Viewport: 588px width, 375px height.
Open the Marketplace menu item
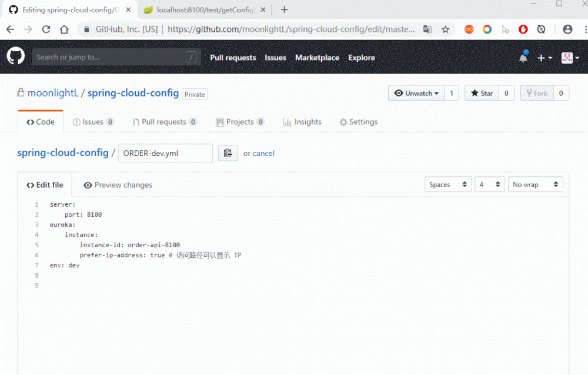(x=317, y=58)
